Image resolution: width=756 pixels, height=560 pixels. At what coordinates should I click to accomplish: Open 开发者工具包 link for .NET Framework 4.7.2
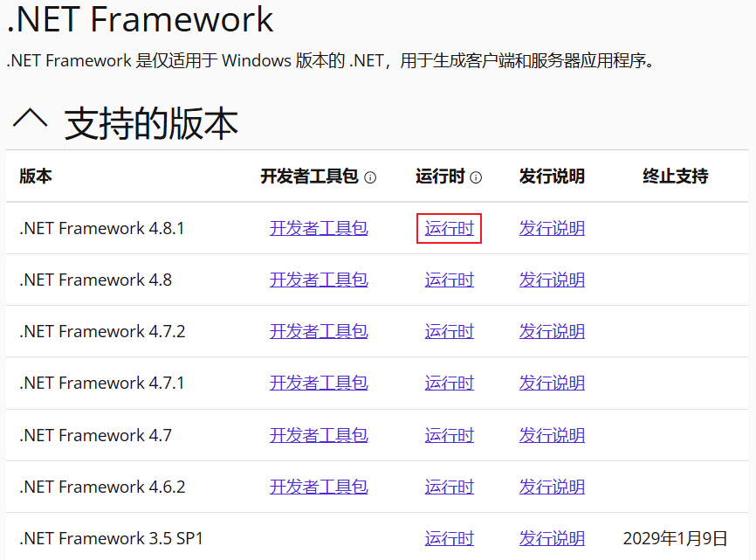319,331
